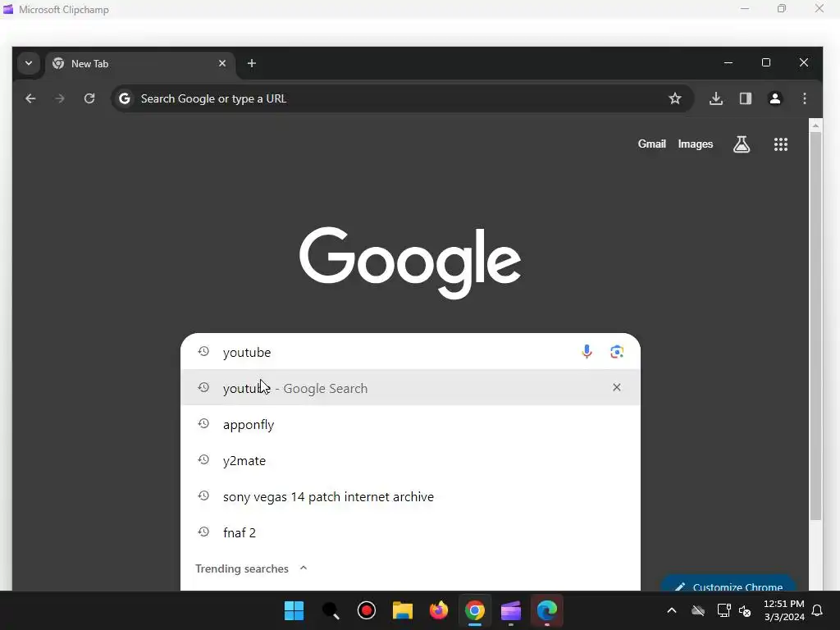Click history icon beside fnaf 2
The height and width of the screenshot is (630, 840).
(203, 532)
